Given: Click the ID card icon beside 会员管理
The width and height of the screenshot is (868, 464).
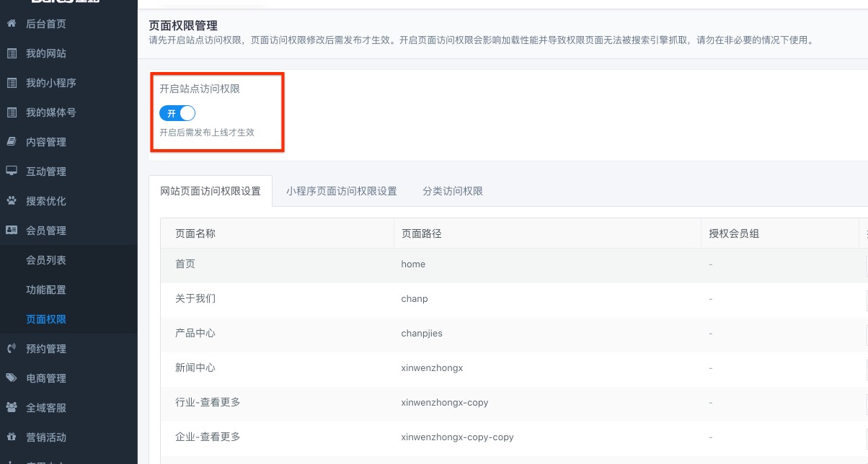Looking at the screenshot, I should pyautogui.click(x=12, y=231).
